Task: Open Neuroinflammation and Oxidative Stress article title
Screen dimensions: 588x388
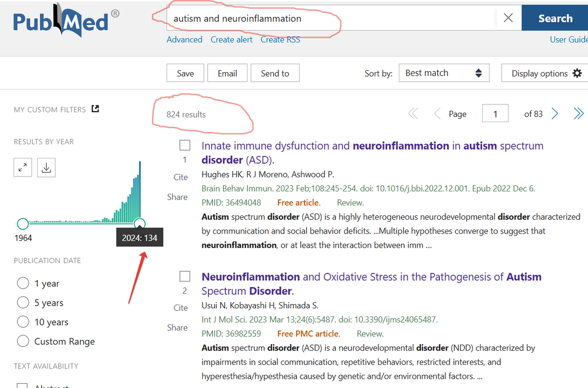Action: pos(371,284)
